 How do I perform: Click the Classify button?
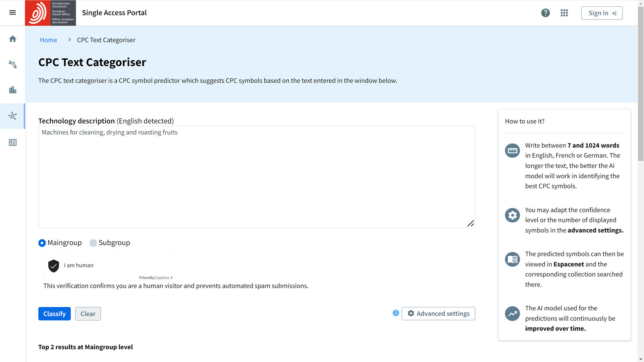point(54,313)
